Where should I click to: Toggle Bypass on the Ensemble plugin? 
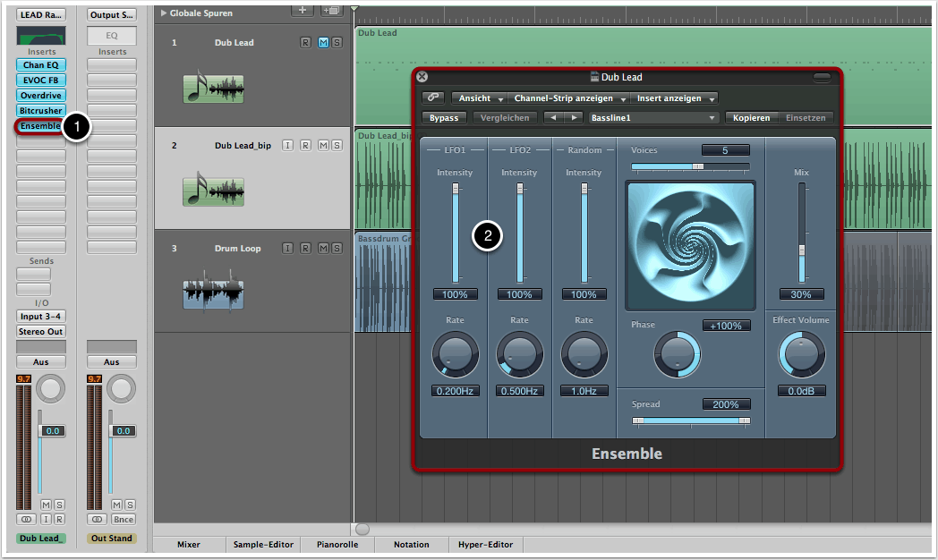[x=443, y=117]
